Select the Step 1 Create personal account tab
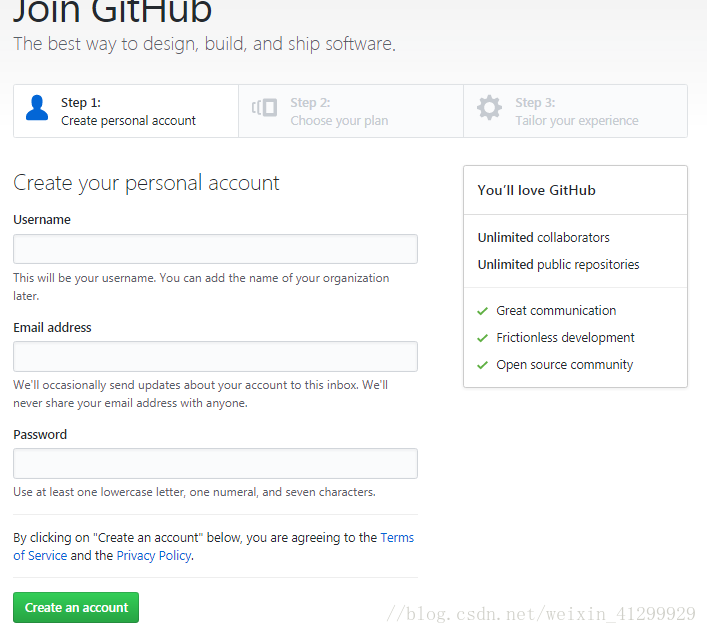Viewport: 707px width, 634px height. 126,111
